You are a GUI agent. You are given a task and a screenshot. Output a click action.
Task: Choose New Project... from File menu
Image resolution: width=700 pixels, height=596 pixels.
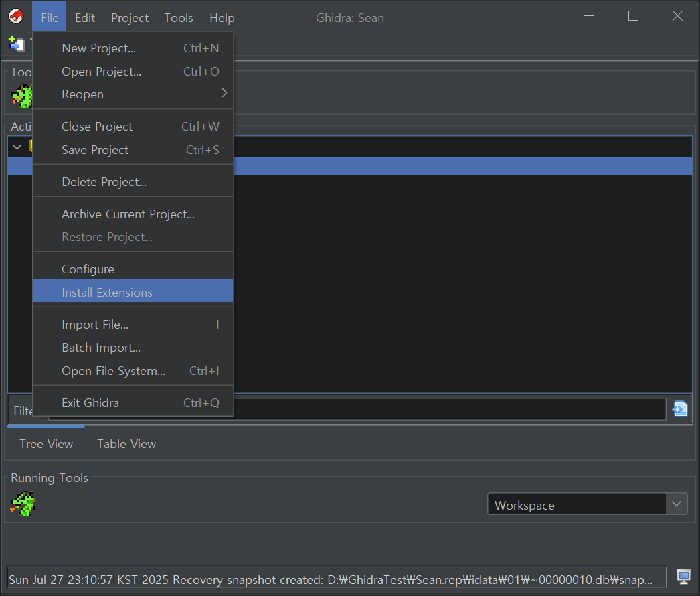point(133,48)
